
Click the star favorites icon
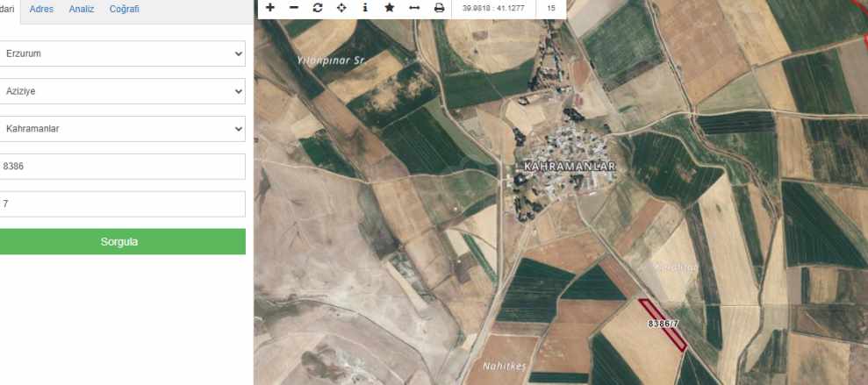pyautogui.click(x=390, y=8)
